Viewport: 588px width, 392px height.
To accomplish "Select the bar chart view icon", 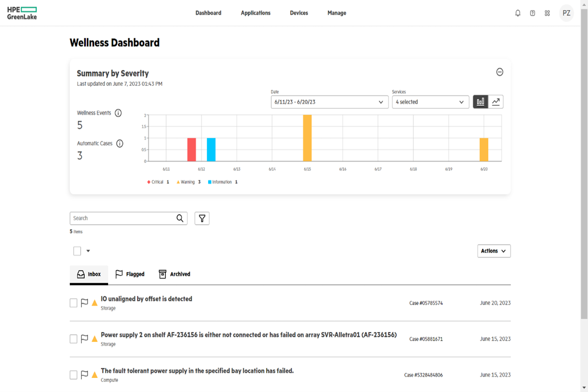I will 480,102.
